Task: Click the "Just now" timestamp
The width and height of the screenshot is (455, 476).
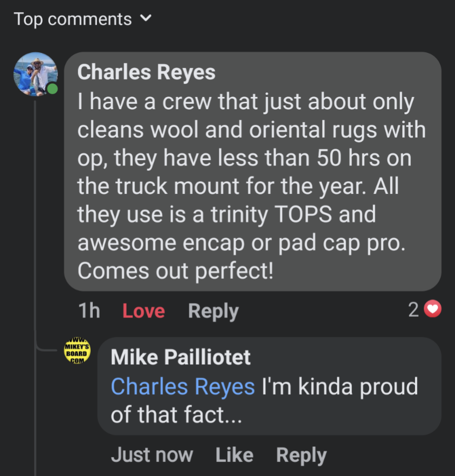Action: [152, 455]
